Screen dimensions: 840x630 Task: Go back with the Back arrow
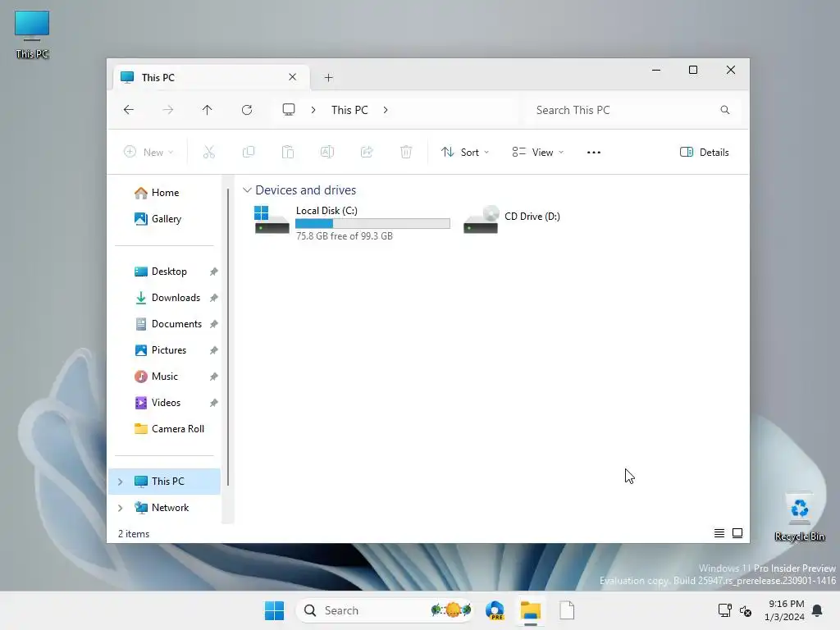point(129,110)
